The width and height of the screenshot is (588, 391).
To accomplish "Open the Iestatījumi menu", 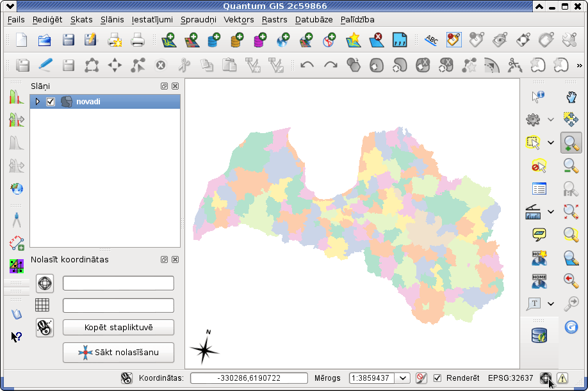I will point(152,19).
